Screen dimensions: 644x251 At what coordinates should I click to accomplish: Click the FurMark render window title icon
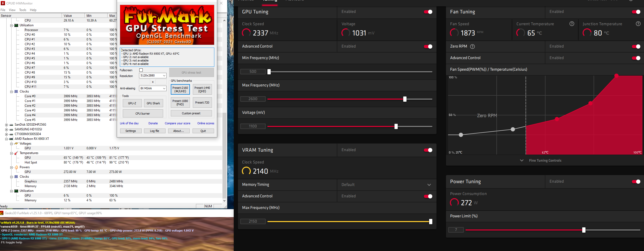2,213
